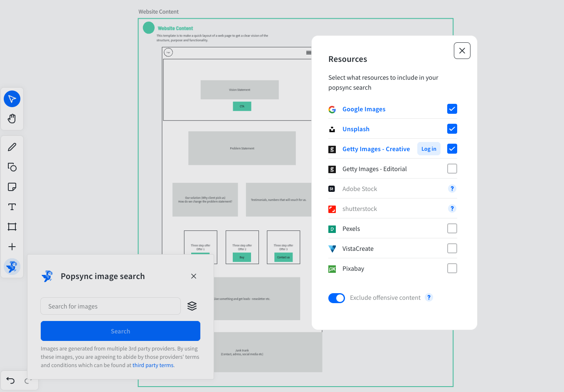Click the Google Images label

(x=364, y=109)
